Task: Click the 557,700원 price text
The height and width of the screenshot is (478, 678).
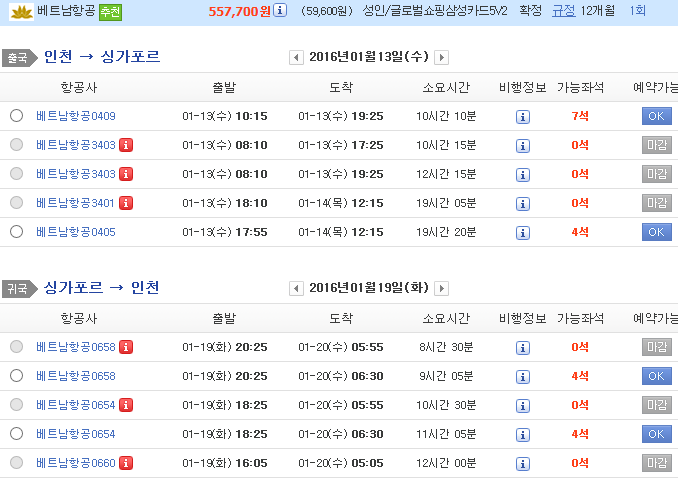Action: (240, 11)
